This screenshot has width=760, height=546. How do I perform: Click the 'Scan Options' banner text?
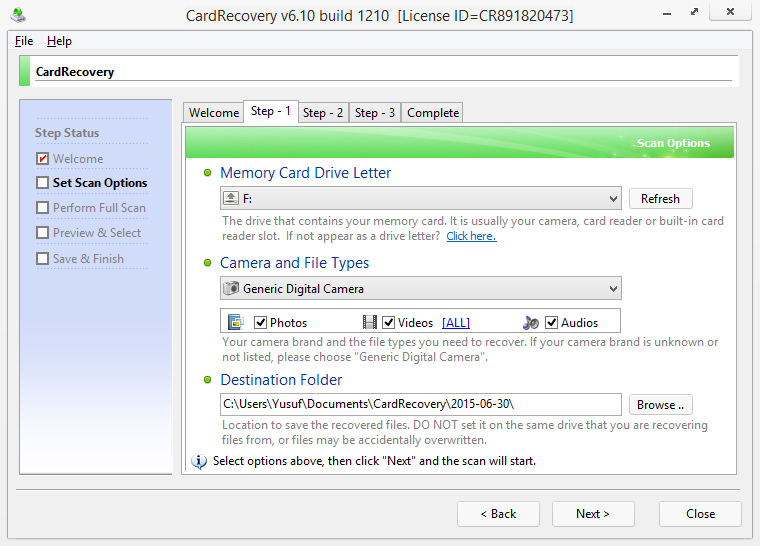tap(673, 143)
